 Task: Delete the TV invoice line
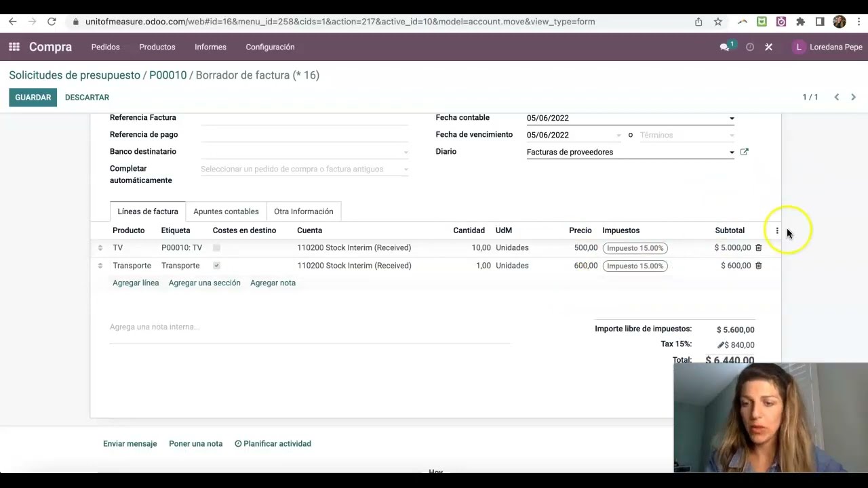point(758,247)
